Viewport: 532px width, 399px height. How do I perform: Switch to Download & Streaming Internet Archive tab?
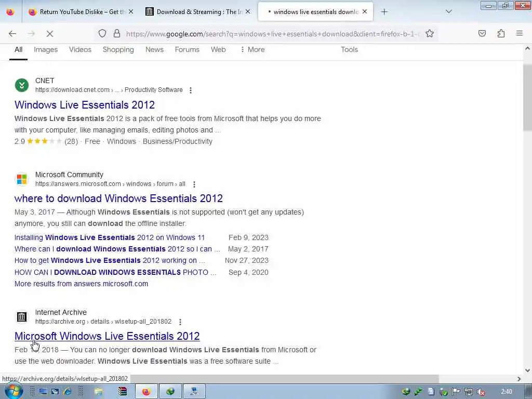point(198,12)
